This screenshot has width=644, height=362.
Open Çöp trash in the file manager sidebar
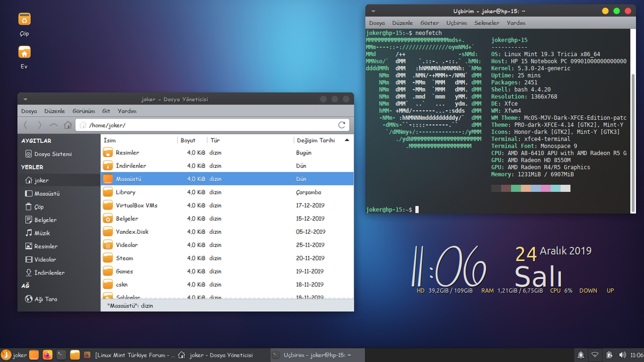(x=59, y=207)
